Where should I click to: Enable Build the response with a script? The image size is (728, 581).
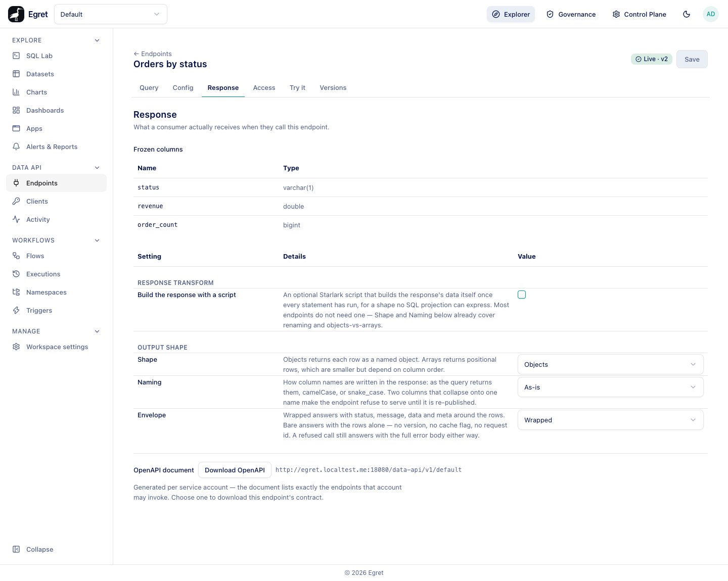[522, 295]
